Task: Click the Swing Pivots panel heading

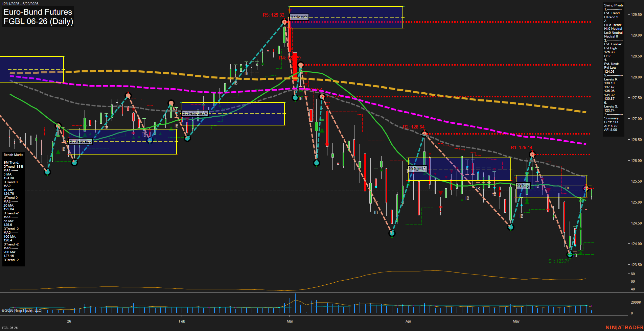Action: click(614, 5)
